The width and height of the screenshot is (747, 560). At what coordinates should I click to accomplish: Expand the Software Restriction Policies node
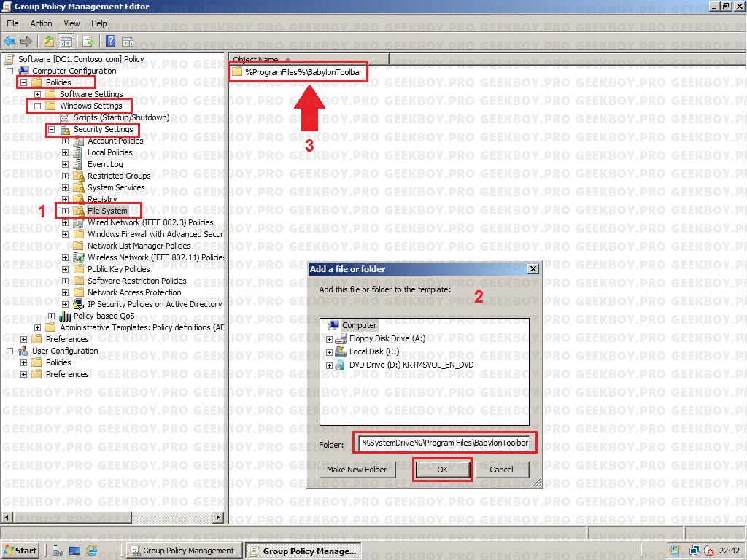[x=65, y=281]
